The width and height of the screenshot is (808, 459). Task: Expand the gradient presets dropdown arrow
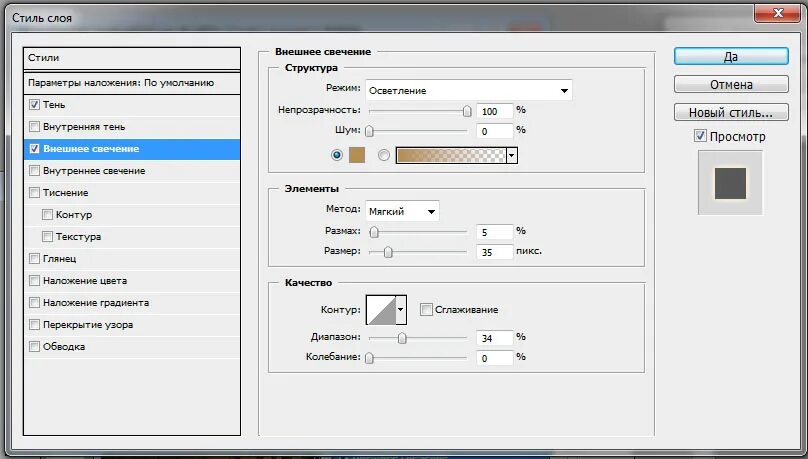coord(512,155)
